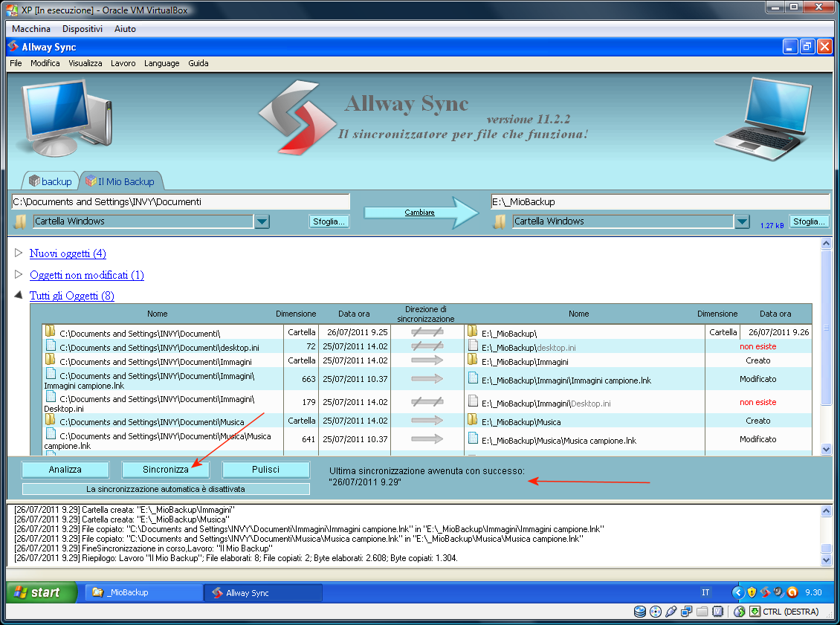Image resolution: width=840 pixels, height=625 pixels.
Task: Click the folder icon of C:\...\Documenti\Immagini
Action: [x=51, y=360]
